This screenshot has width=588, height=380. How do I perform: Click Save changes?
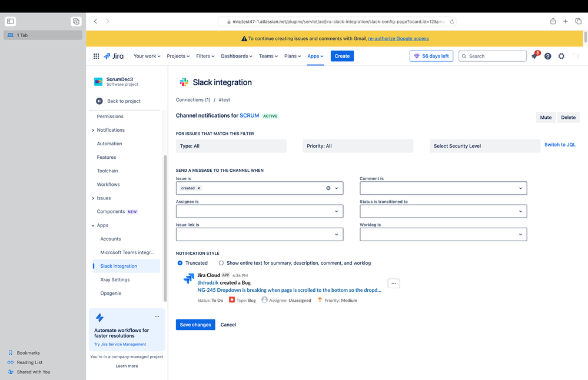195,325
